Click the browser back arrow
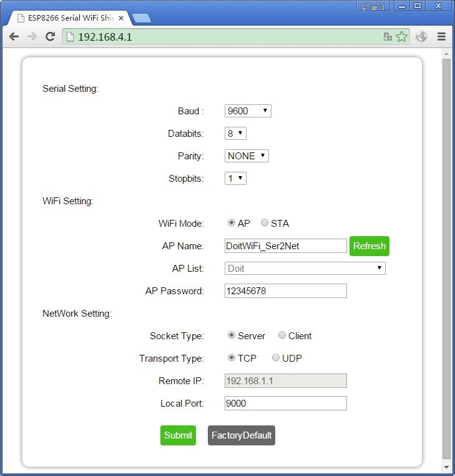Viewport: 455px width, 476px height. [x=14, y=37]
